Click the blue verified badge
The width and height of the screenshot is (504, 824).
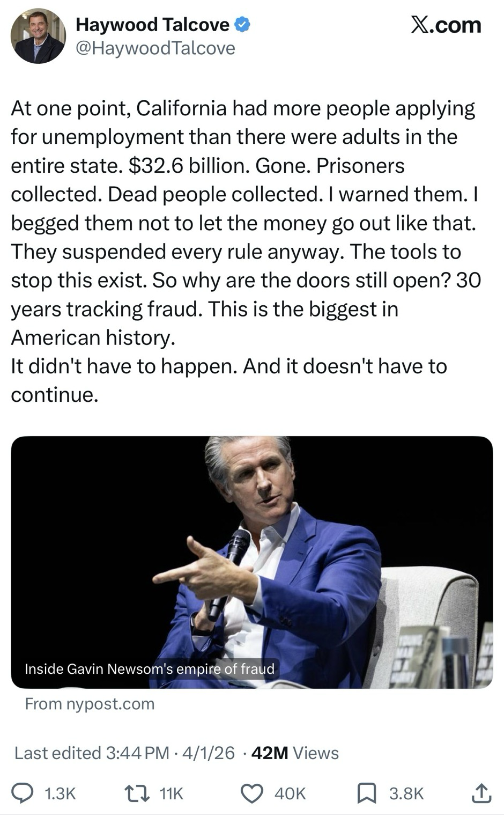point(242,24)
